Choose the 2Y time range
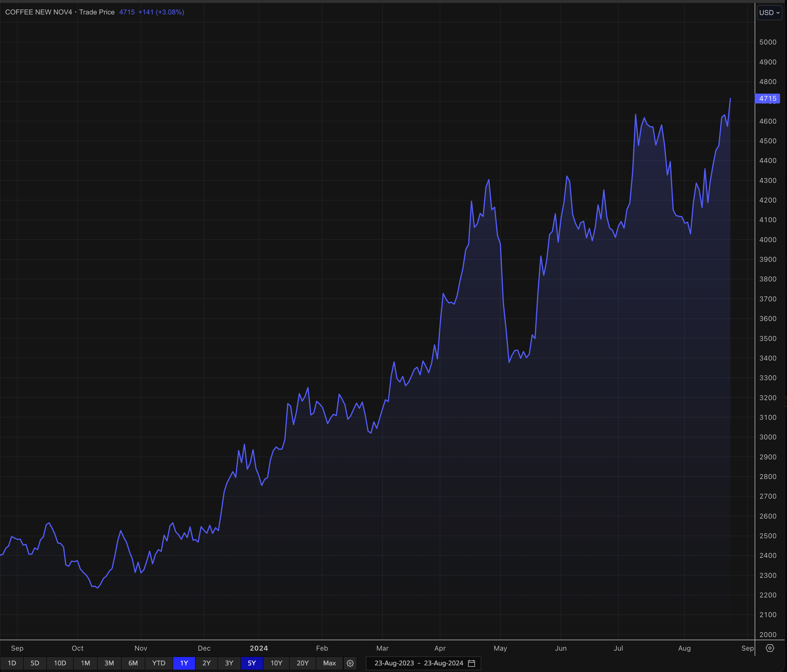Screen dimensions: 787x672 pyautogui.click(x=206, y=663)
